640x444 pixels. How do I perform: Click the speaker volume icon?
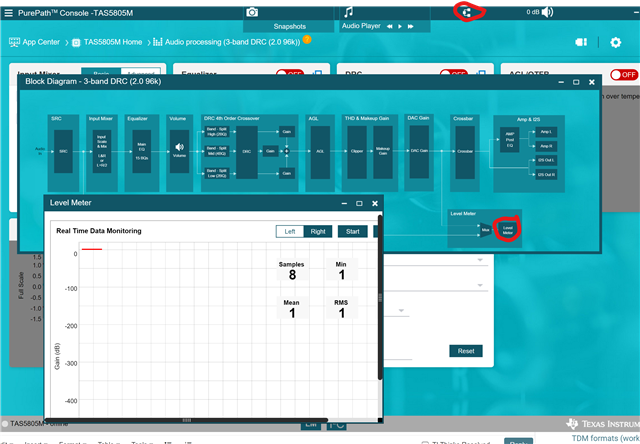547,12
